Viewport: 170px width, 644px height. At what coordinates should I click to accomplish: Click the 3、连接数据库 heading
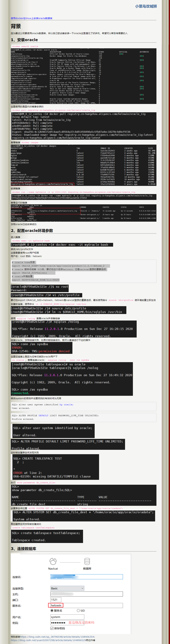23,549
